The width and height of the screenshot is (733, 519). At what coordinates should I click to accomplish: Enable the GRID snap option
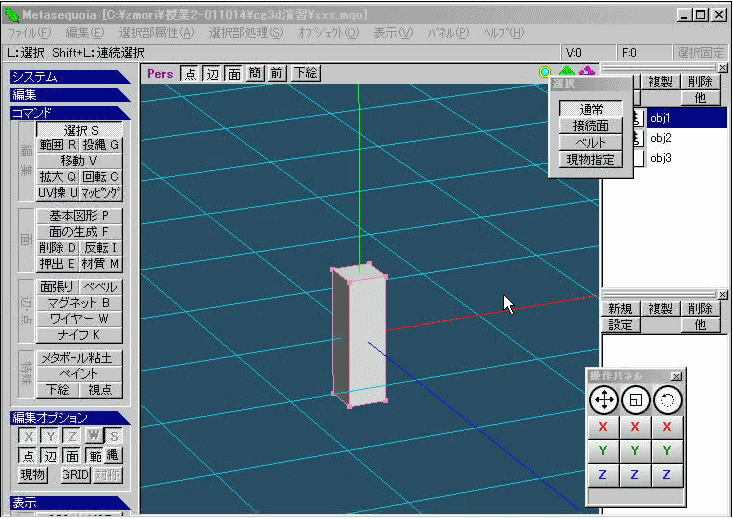(75, 475)
